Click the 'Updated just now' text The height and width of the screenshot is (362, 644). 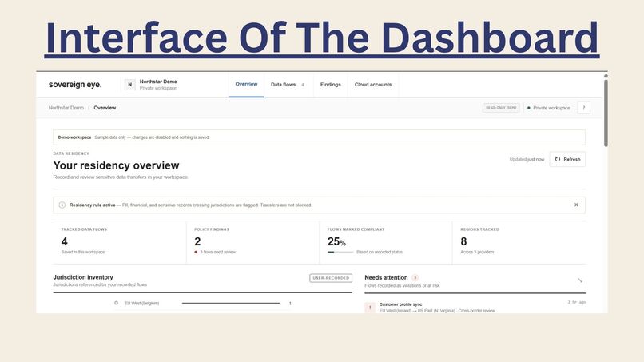(x=527, y=160)
